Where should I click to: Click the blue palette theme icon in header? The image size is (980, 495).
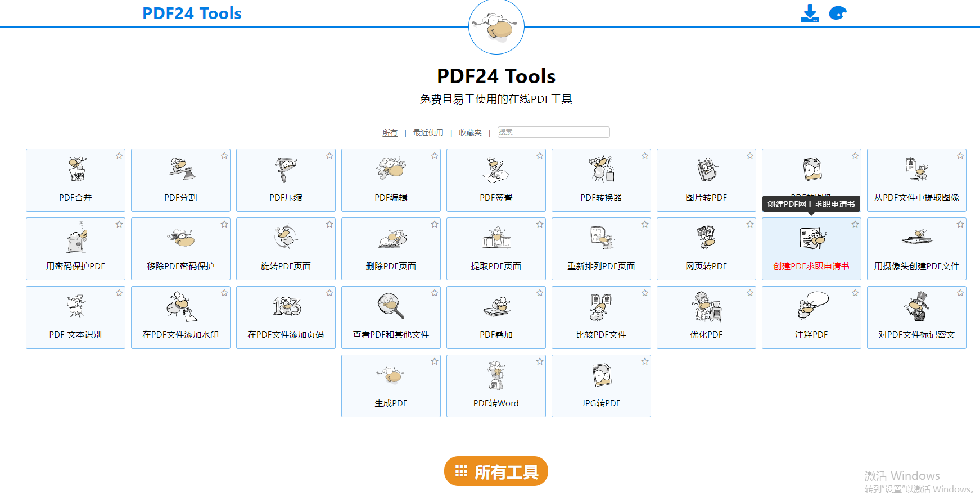point(838,13)
